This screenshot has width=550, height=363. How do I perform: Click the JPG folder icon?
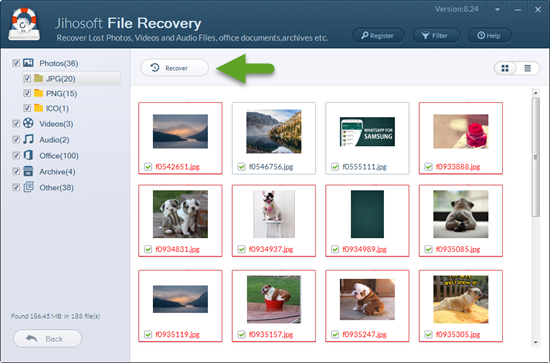38,78
